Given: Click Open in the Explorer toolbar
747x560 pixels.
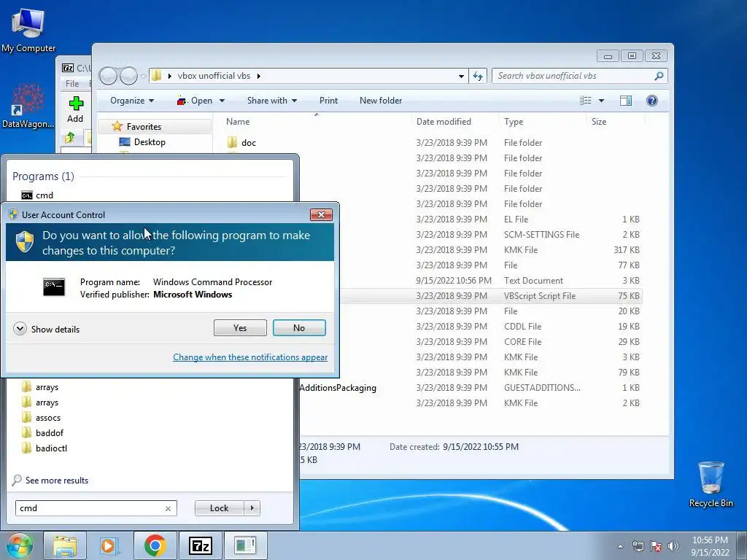Looking at the screenshot, I should 194,101.
